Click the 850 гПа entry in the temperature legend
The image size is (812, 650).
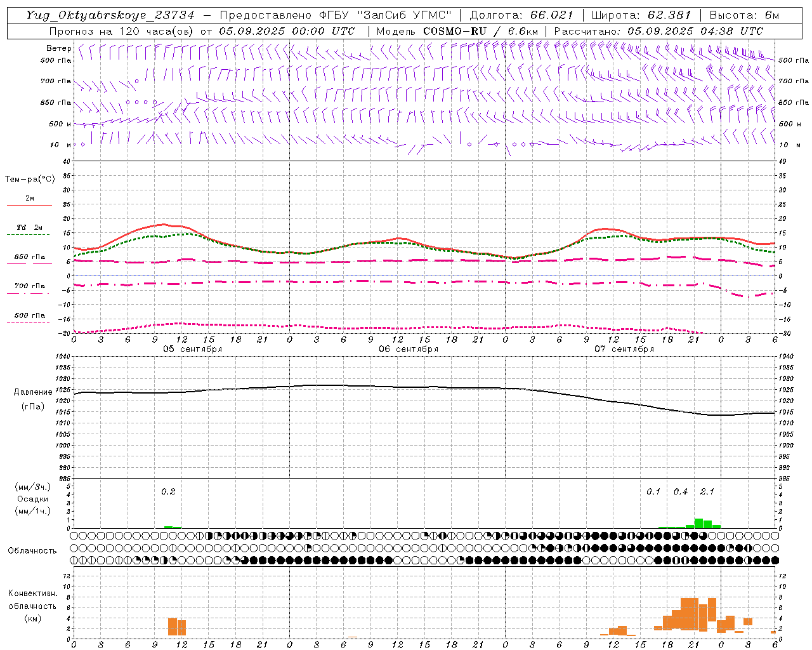point(30,257)
